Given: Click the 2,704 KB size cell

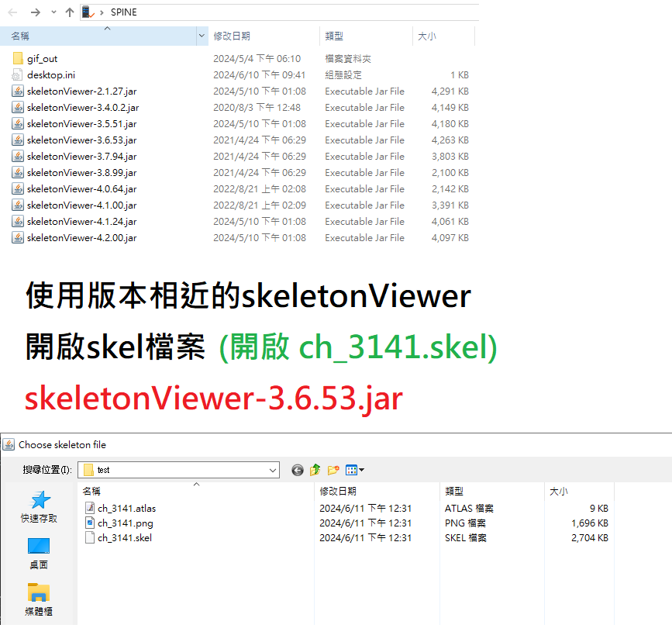Looking at the screenshot, I should 590,538.
